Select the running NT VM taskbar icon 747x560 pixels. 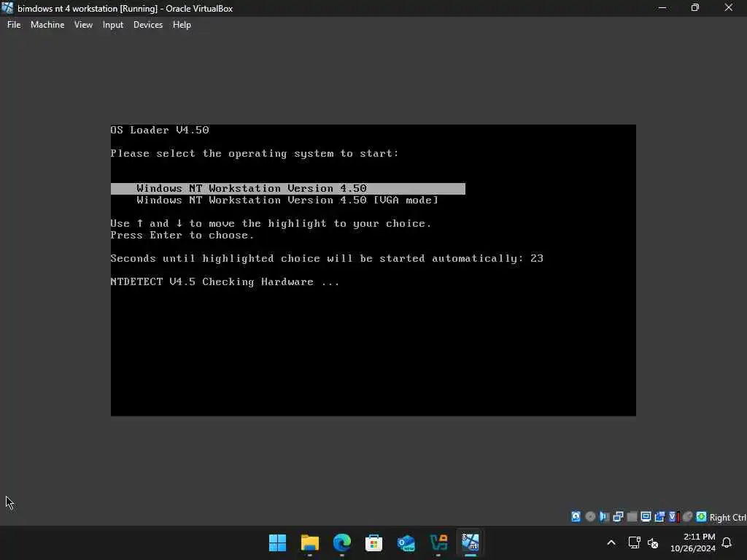coord(471,542)
